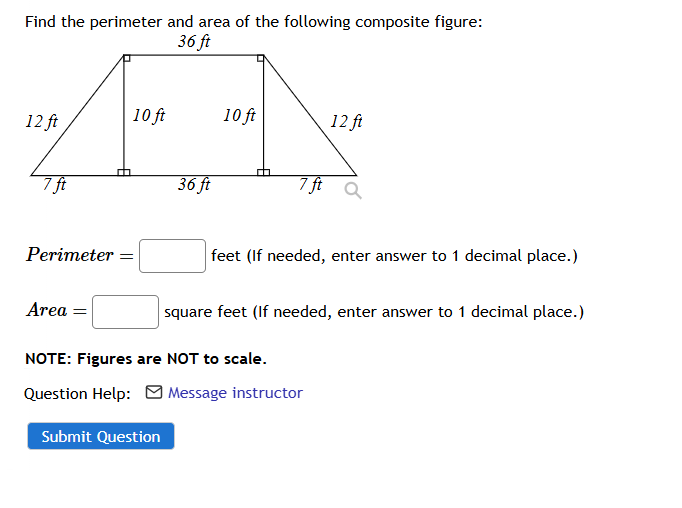Click the 36 ft label above the figure
682x508 pixels.
click(194, 42)
